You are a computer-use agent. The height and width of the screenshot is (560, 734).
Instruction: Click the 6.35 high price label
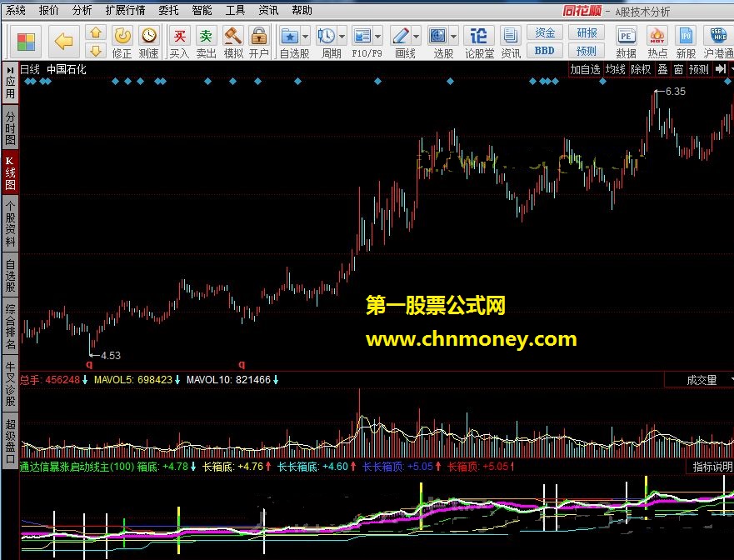[675, 92]
